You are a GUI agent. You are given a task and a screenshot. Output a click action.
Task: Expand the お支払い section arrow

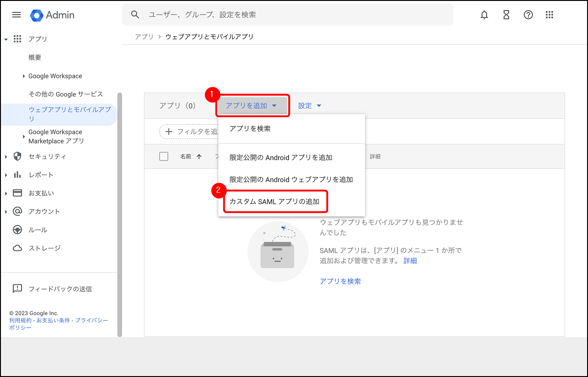pos(6,194)
